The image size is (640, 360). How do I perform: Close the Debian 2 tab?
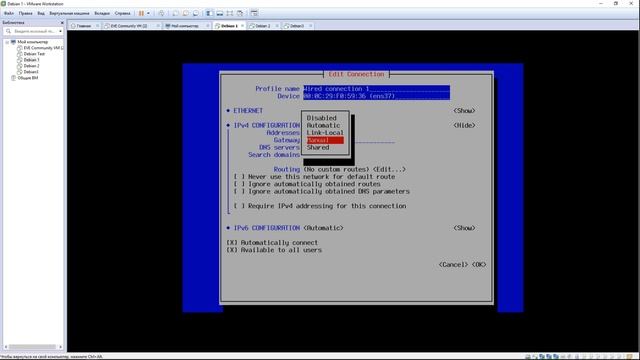point(277,26)
